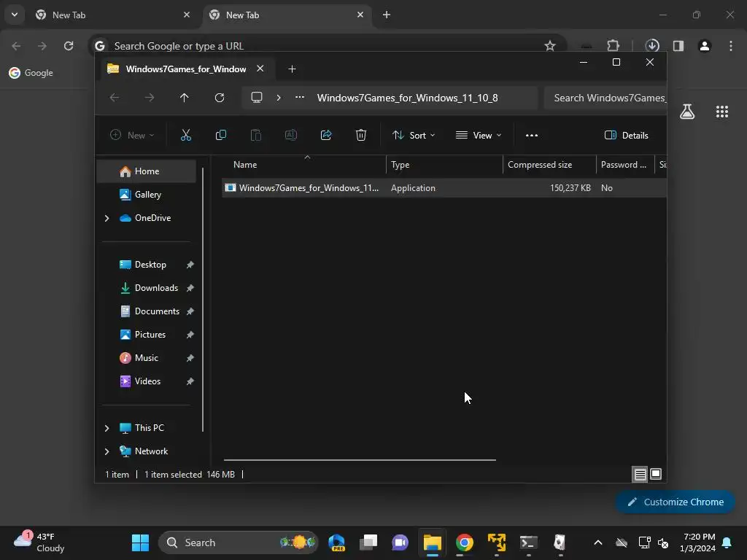Expand the Network tree node
The width and height of the screenshot is (747, 560).
click(x=107, y=451)
